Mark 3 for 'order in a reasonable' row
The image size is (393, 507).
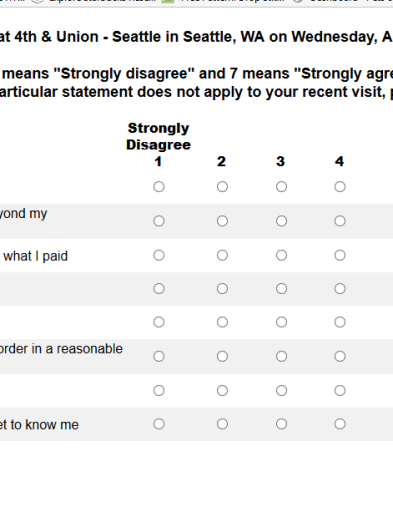pyautogui.click(x=281, y=356)
